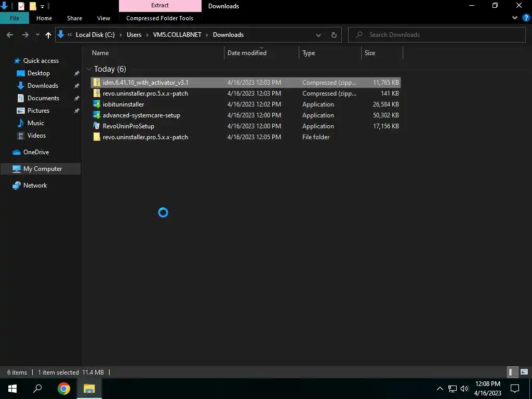Collapse the Today (6) group

[89, 69]
